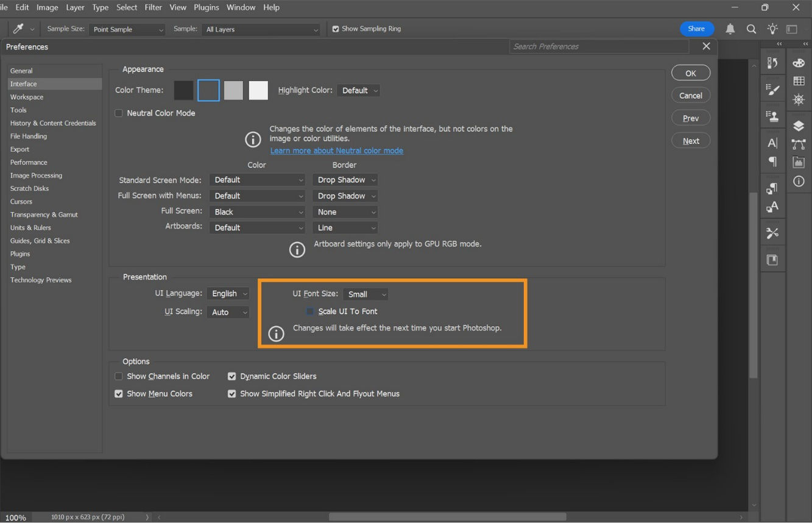Open the Color panel palette icon
The image size is (812, 523).
tap(798, 63)
